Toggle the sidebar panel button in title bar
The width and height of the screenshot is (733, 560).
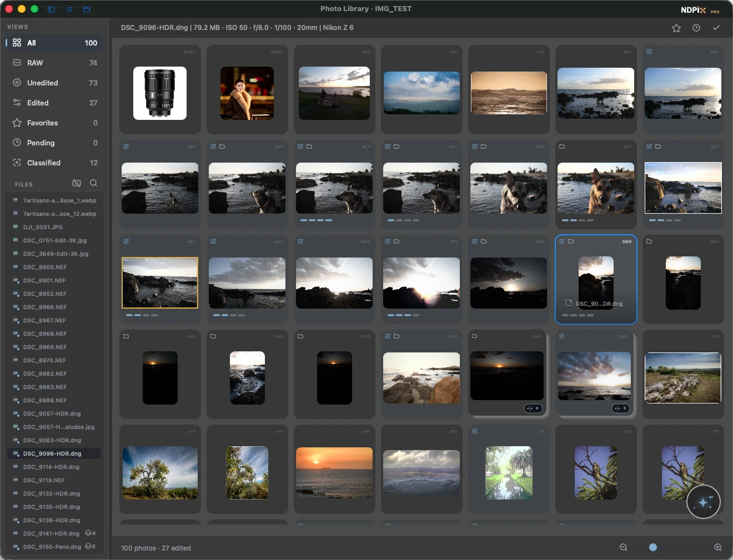pos(51,9)
